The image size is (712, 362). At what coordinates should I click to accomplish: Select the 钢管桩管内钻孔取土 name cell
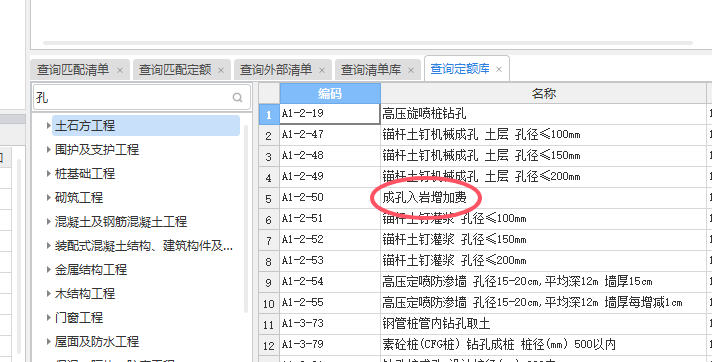544,323
